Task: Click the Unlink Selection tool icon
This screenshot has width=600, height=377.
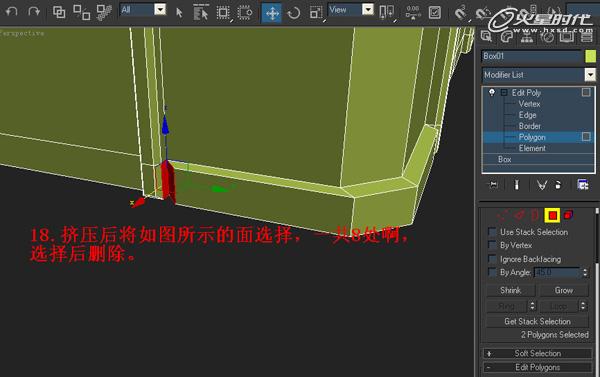Action: coord(82,12)
